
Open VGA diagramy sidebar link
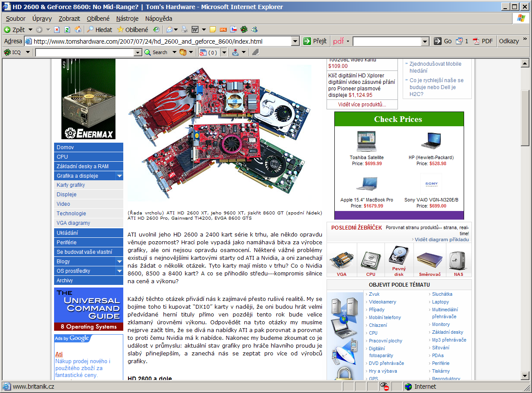click(x=73, y=223)
